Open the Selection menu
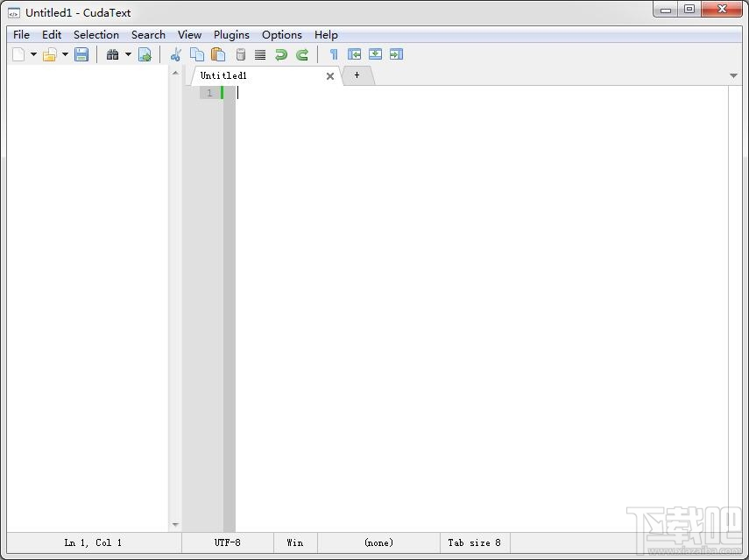The width and height of the screenshot is (749, 560). point(96,35)
